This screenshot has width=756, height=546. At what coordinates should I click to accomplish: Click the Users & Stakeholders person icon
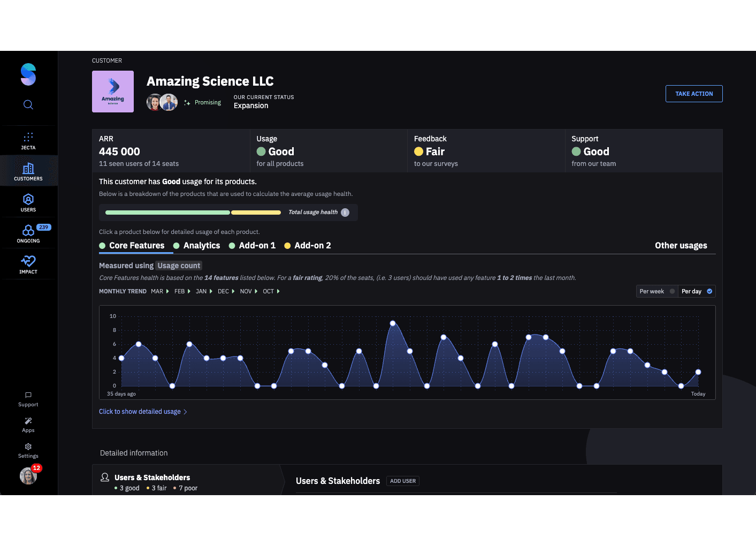[x=105, y=477]
